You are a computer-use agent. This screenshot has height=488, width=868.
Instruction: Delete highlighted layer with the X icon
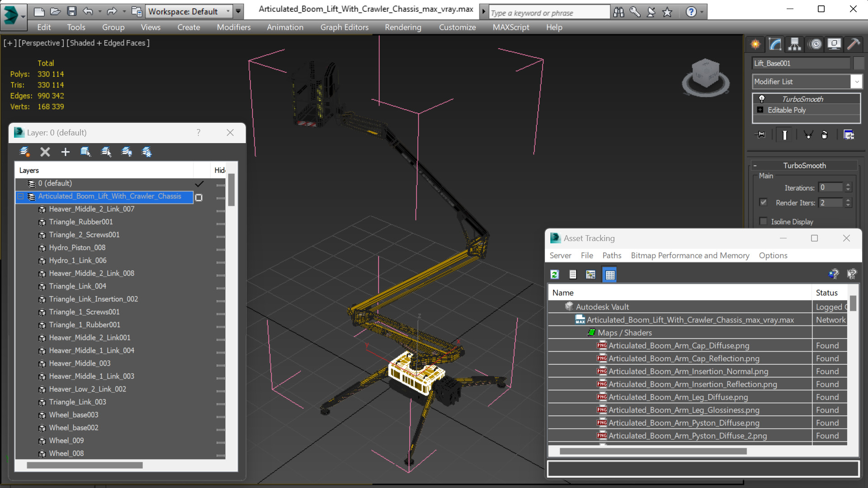tap(45, 152)
